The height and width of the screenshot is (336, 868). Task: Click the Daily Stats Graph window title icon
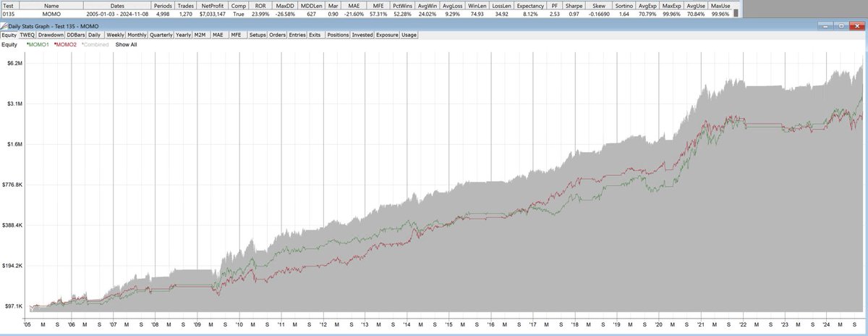click(x=4, y=26)
